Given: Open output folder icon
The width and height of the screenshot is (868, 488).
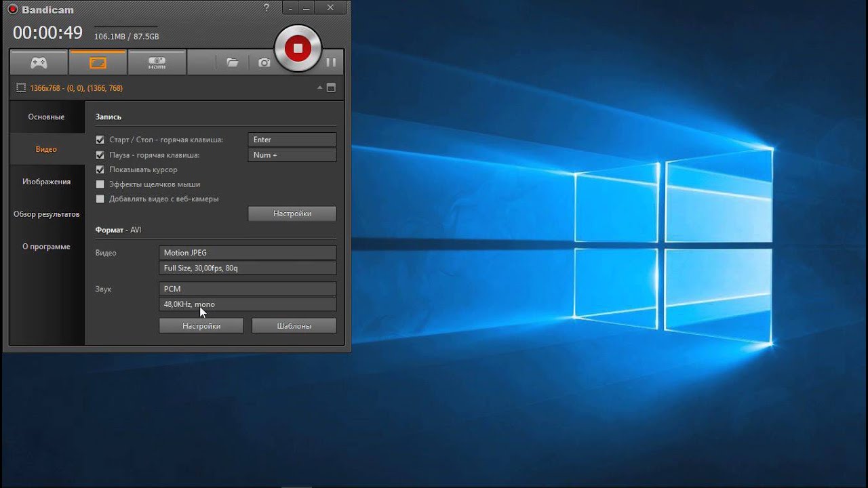Looking at the screenshot, I should point(233,62).
